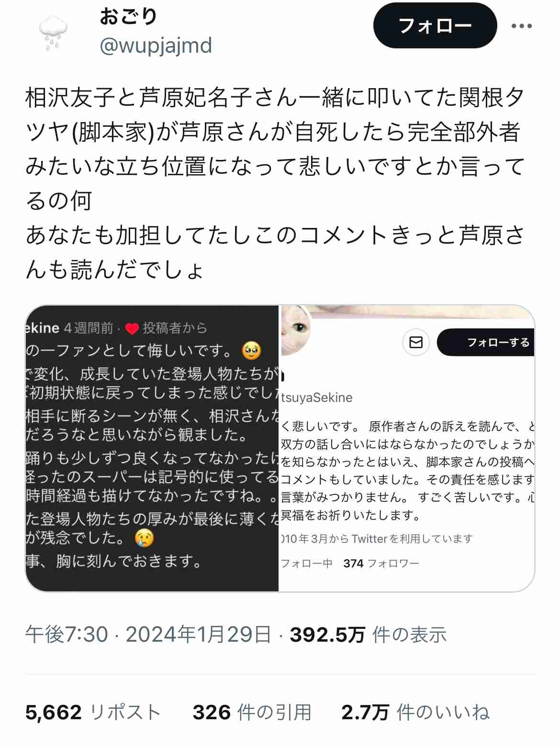560x747 pixels.
Task: Open the おごり display name
Action: [x=128, y=17]
